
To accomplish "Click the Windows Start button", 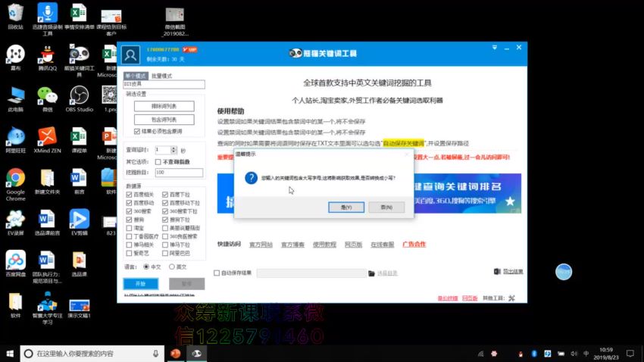I will (x=10, y=354).
